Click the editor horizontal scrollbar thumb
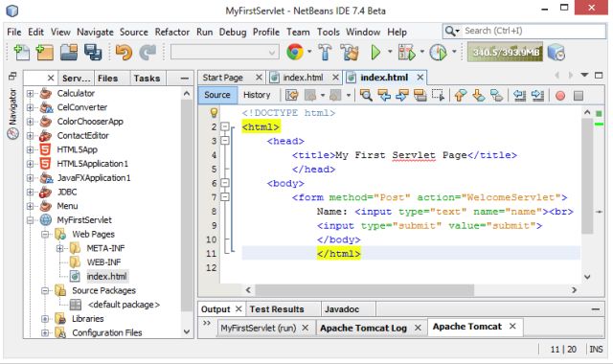This screenshot has height=364, width=613. pos(364,290)
